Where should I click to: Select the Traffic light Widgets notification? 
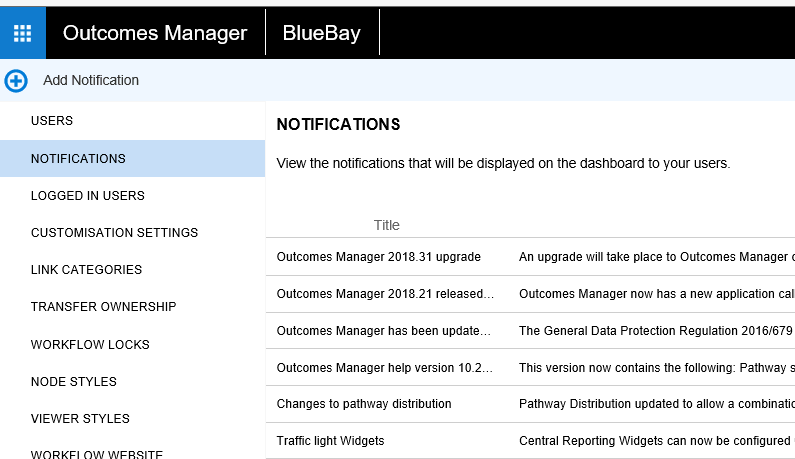click(x=330, y=441)
